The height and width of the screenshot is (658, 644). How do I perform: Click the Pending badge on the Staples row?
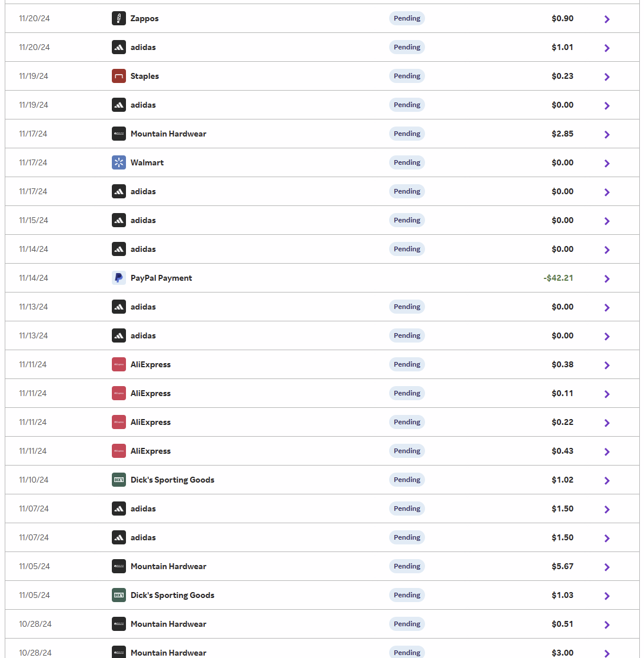tap(407, 76)
